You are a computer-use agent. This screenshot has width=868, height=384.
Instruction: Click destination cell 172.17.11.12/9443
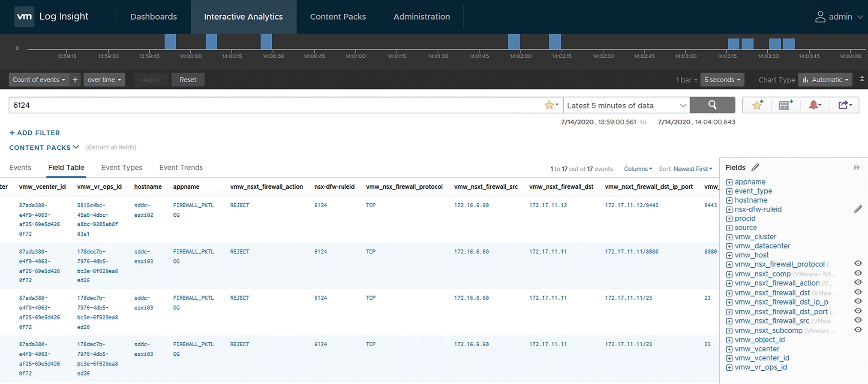pos(631,205)
